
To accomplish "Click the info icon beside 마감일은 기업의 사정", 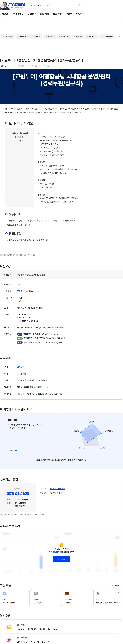I will [x=2, y=515].
